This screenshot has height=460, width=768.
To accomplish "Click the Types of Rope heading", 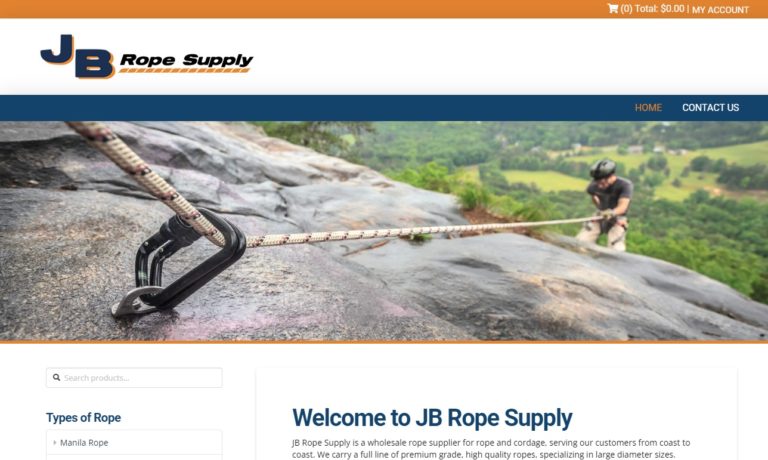I will [83, 417].
